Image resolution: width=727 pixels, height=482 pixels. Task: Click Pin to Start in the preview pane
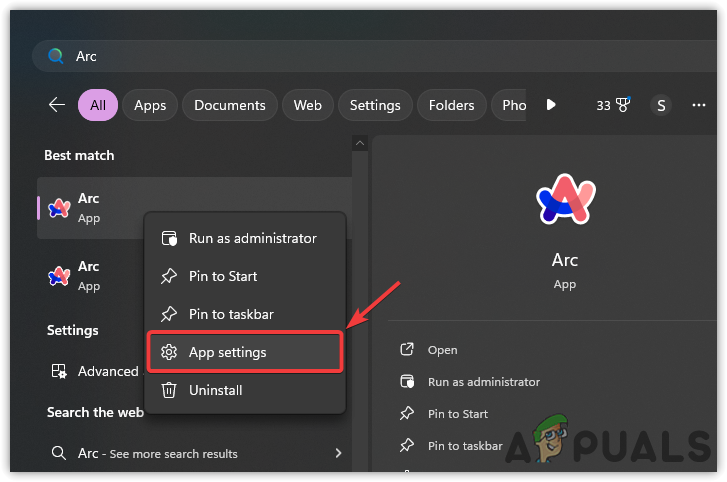tap(458, 414)
